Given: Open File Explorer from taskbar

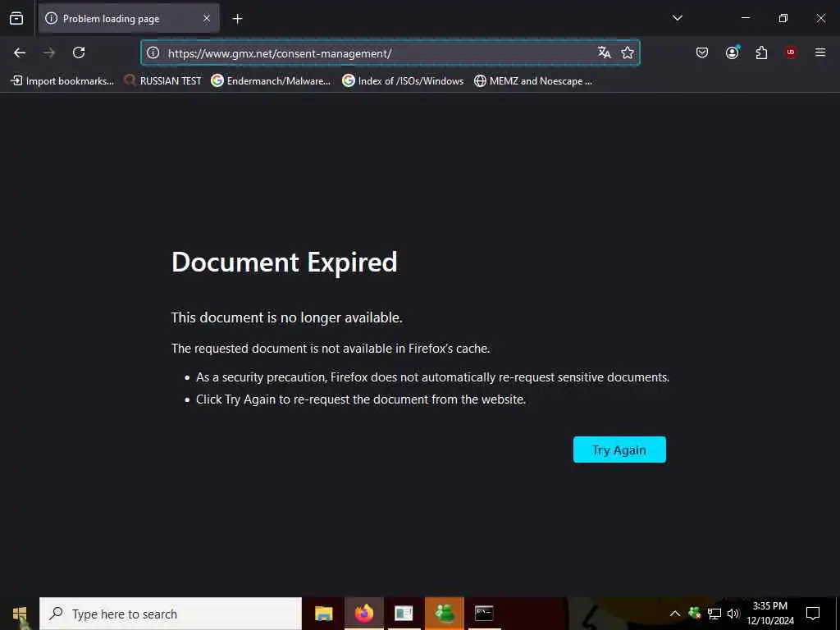Looking at the screenshot, I should [x=323, y=614].
